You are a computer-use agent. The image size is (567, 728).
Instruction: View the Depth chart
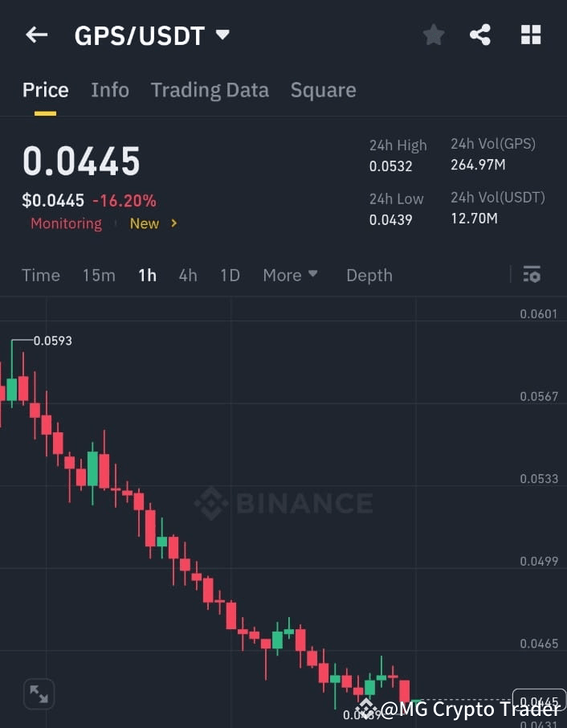coord(369,275)
